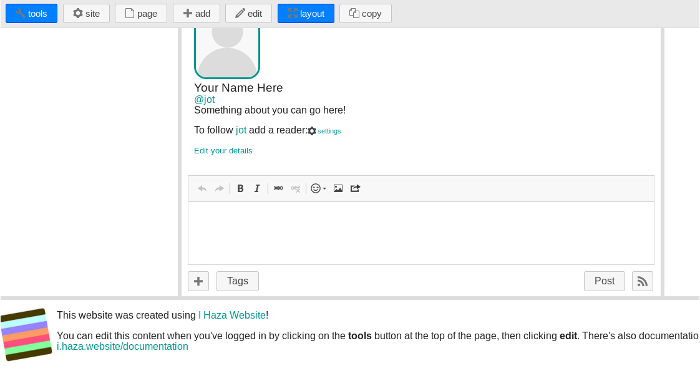Click inside the post text area
Image resolution: width=700 pixels, height=371 pixels.
click(x=421, y=233)
